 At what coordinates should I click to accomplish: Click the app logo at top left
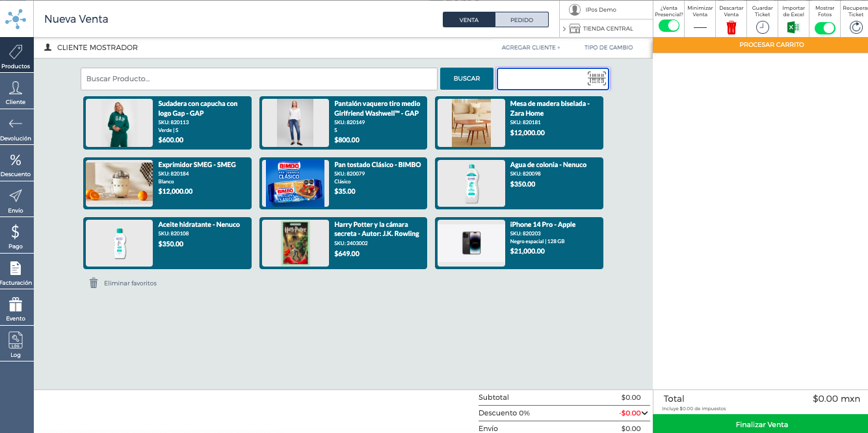16,19
